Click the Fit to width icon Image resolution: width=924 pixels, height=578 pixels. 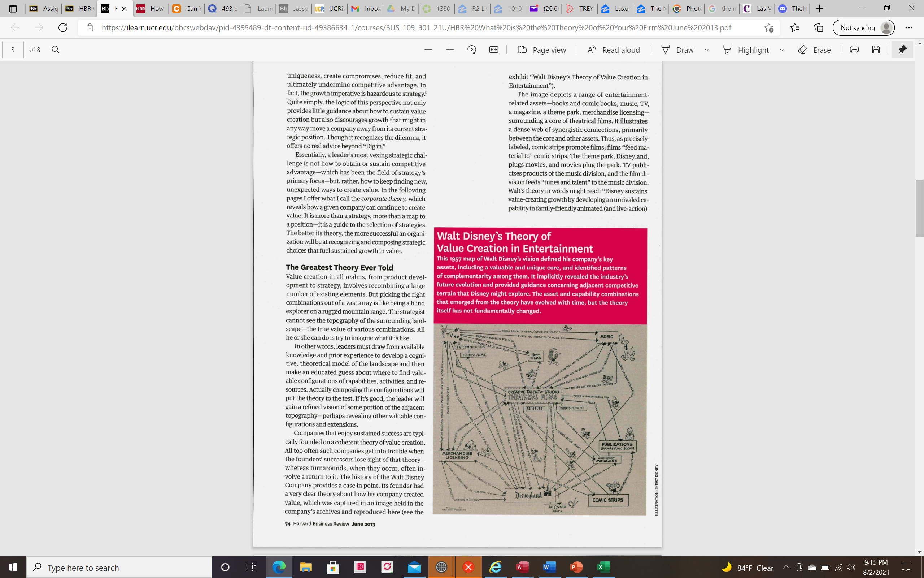(494, 50)
